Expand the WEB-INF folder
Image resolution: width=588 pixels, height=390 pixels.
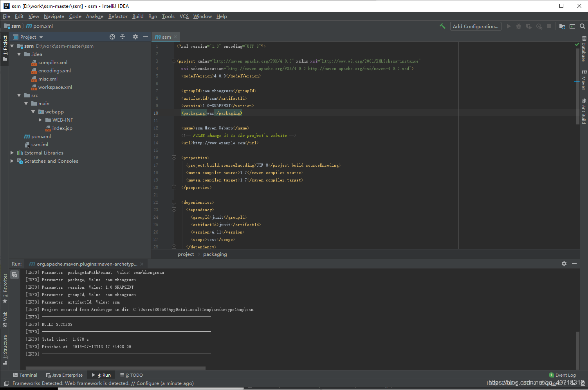(40, 120)
